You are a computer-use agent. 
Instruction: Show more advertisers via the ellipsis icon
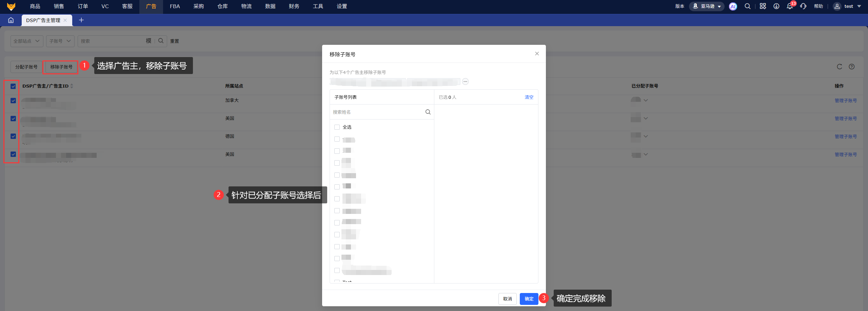coord(466,81)
